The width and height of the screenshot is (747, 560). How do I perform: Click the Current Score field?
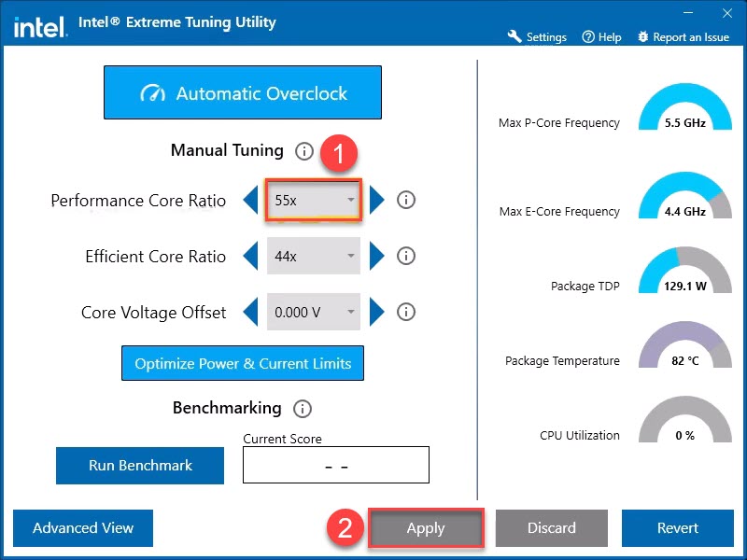pos(335,465)
